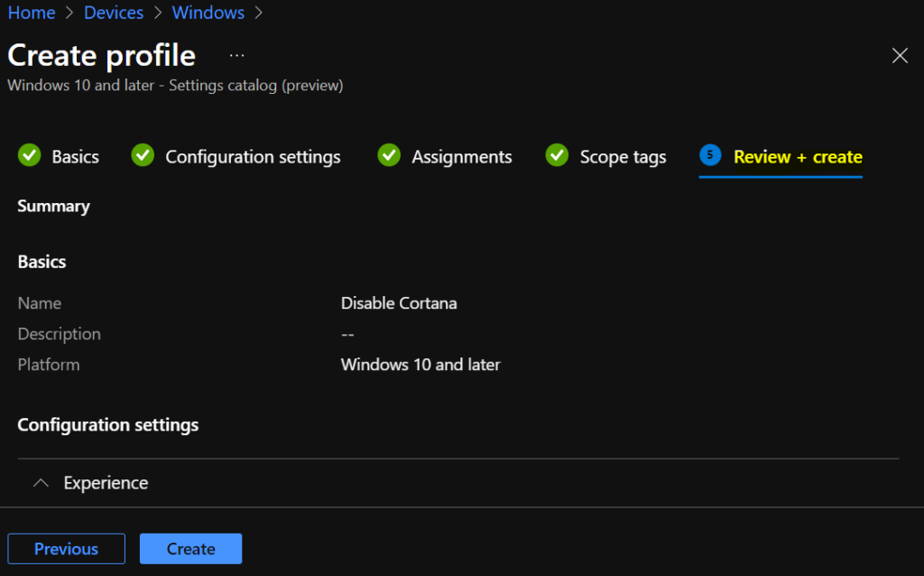The height and width of the screenshot is (576, 924).
Task: Close the Create profile pane
Action: coord(900,55)
